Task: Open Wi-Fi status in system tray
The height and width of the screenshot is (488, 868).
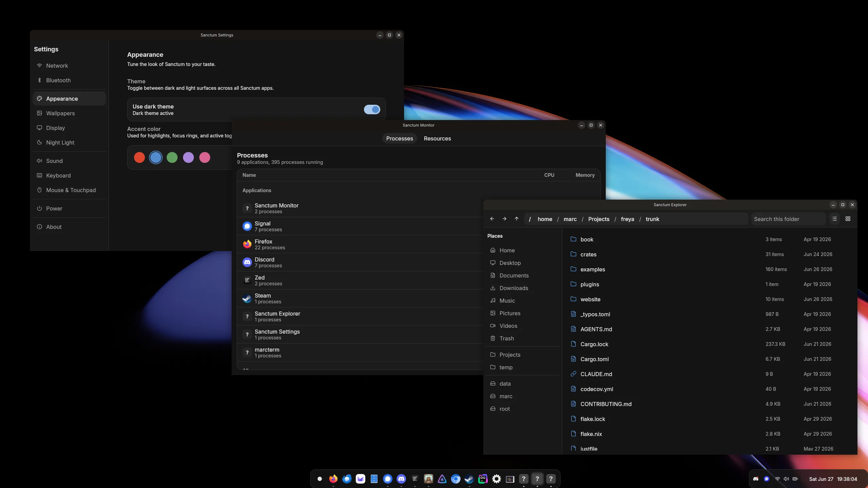Action: pos(777,479)
